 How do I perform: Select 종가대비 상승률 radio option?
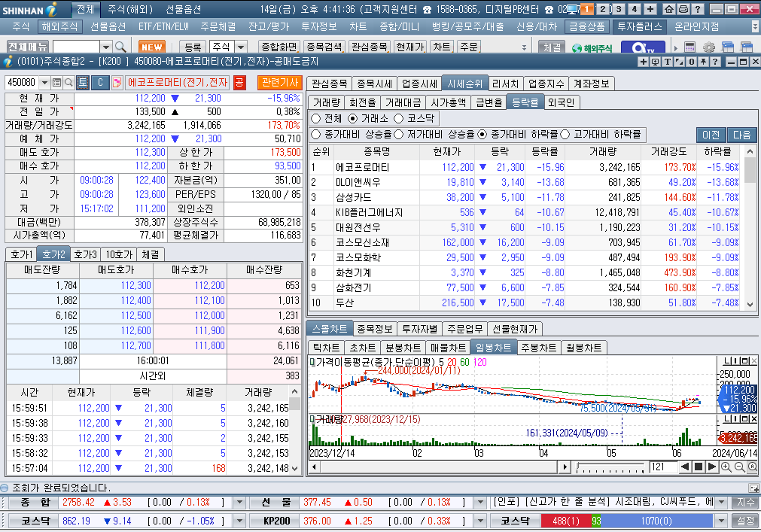(x=316, y=134)
